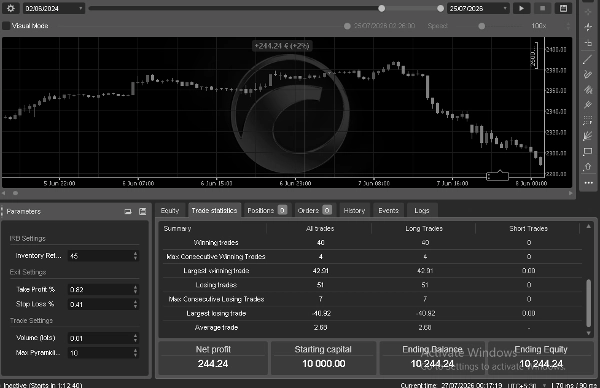600x388 pixels.
Task: Switch to the History tab
Action: coord(354,210)
